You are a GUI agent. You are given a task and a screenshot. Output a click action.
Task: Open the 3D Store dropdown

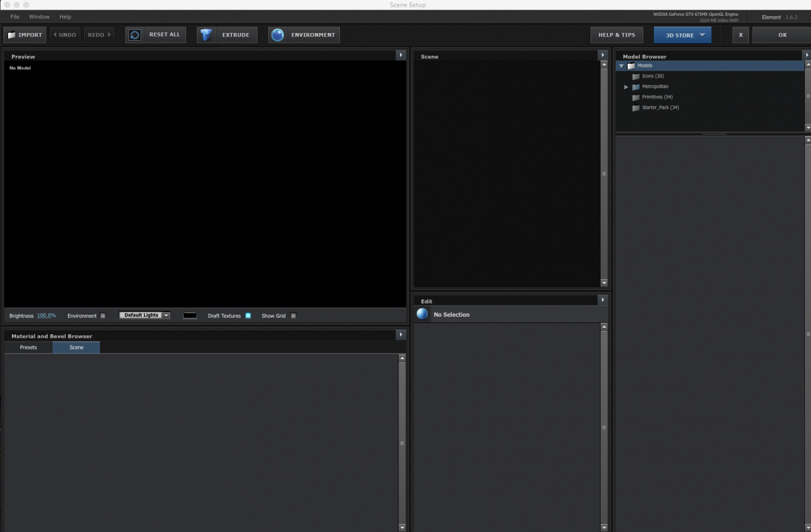pos(682,35)
